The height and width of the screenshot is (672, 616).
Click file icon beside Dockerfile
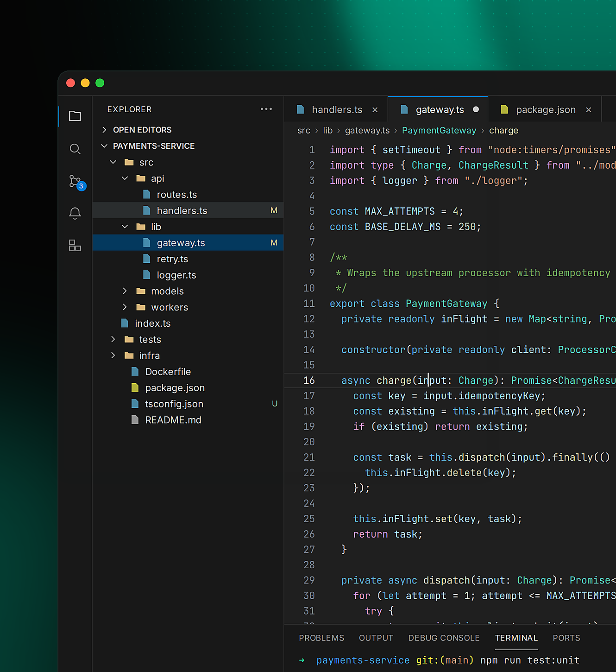pos(135,371)
